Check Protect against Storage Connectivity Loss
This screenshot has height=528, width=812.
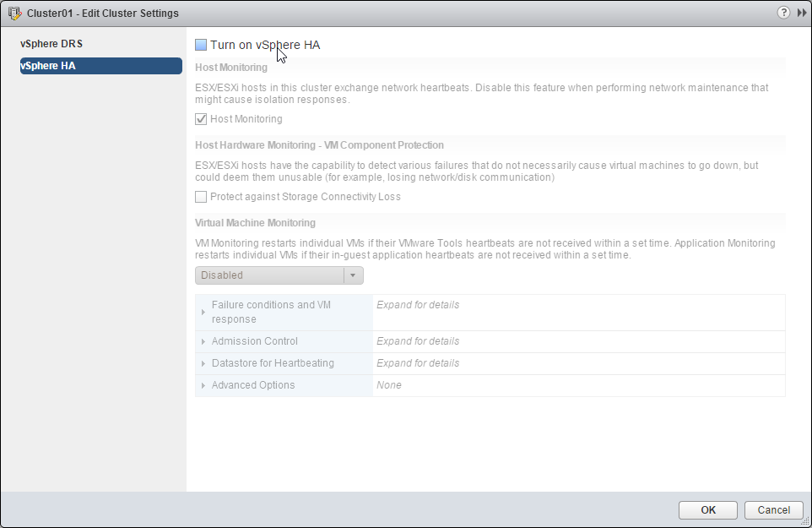pyautogui.click(x=201, y=197)
